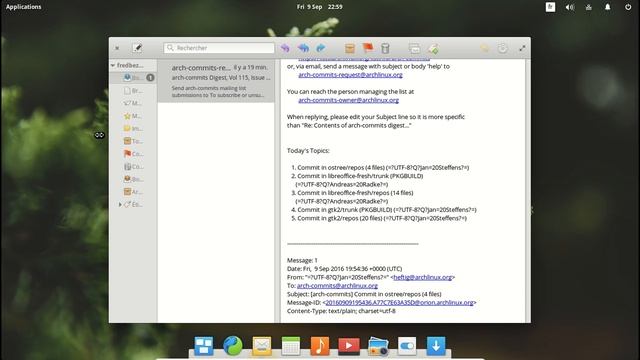Launch the Videos player from the dock
Image resolution: width=640 pixels, height=360 pixels.
point(349,346)
